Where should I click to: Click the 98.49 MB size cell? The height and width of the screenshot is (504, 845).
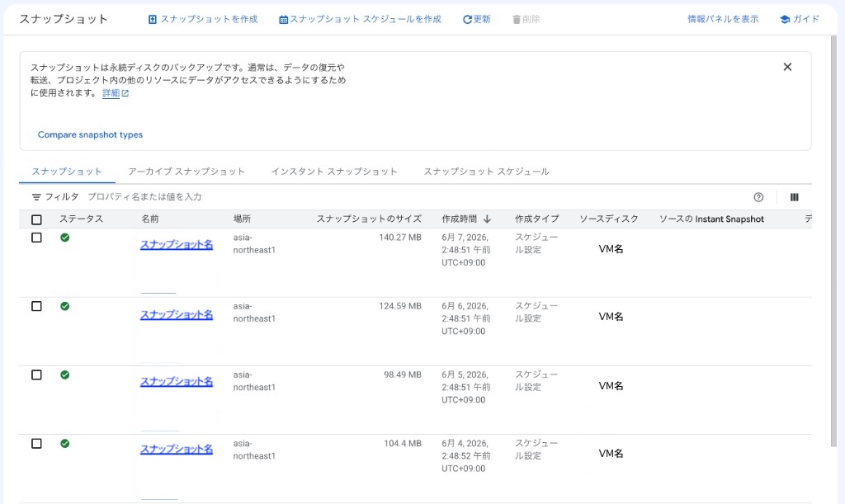click(403, 374)
